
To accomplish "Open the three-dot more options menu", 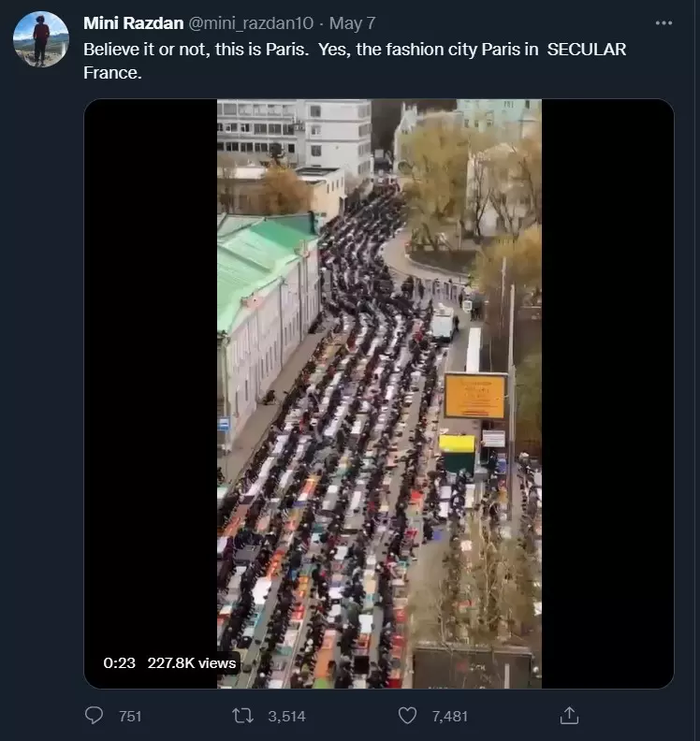I will [x=664, y=22].
